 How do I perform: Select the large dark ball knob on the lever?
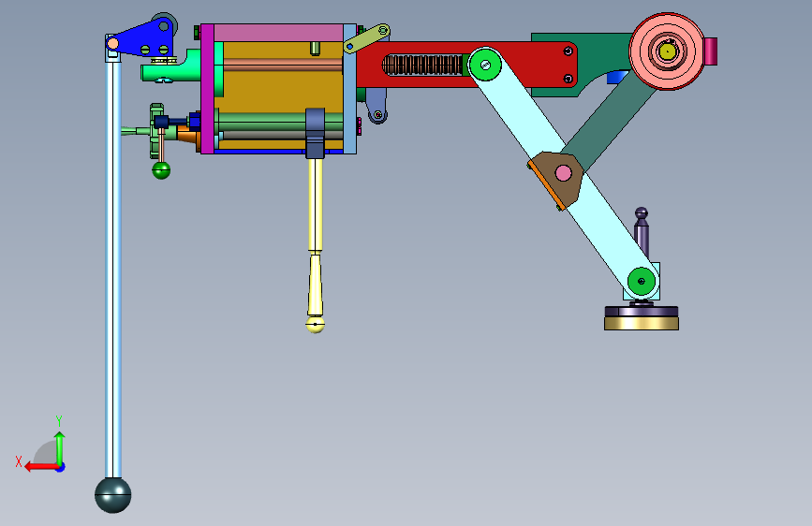point(113,495)
